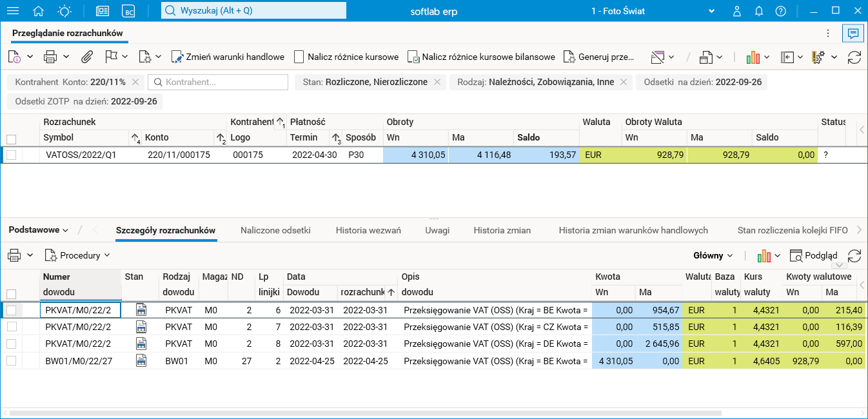Expand the flag icon dropdown arrow
Viewport: 868px width, 419px height.
coord(124,57)
